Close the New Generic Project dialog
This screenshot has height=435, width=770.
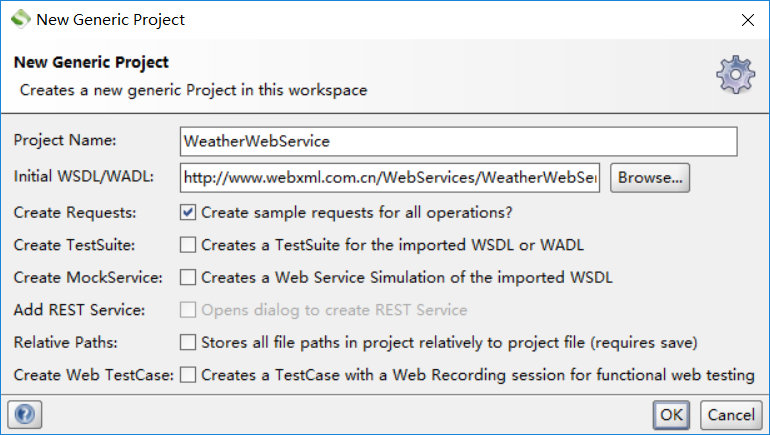point(747,20)
